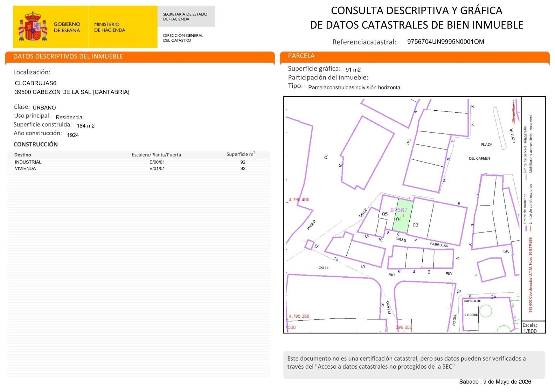This screenshot has width=555, height=392.
Task: Click the PELAYO street label on the map
Action: point(388,308)
